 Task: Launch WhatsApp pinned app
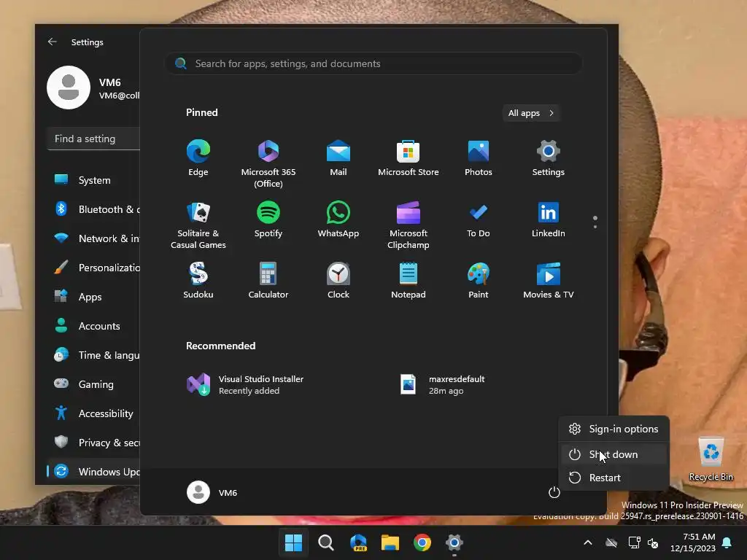click(338, 219)
